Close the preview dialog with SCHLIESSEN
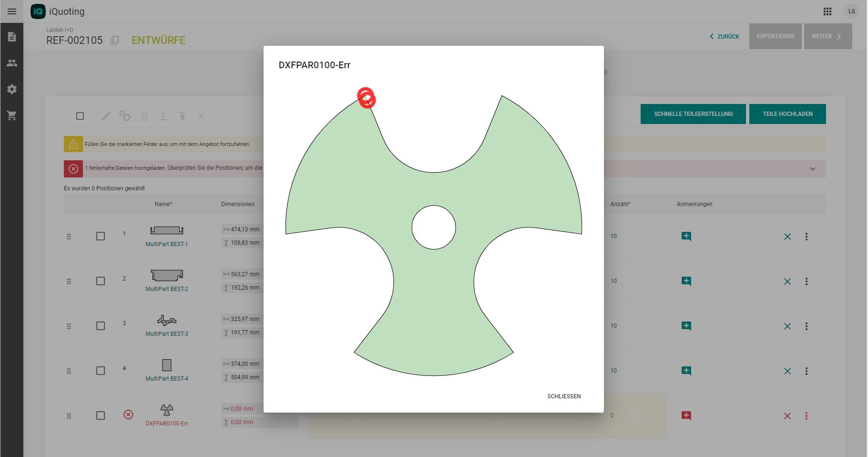 pyautogui.click(x=563, y=396)
